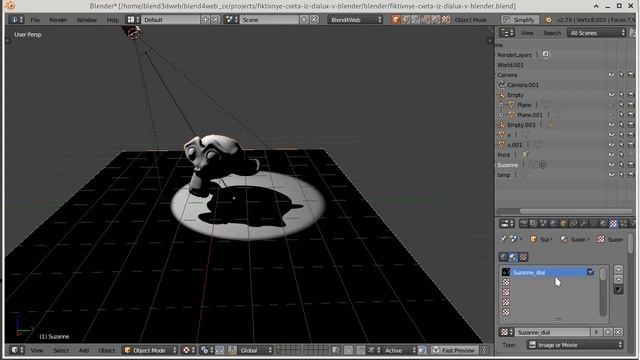Screen dimensions: 640x360
Task: Open the Blend4Web render engine dropdown
Action: [355, 20]
